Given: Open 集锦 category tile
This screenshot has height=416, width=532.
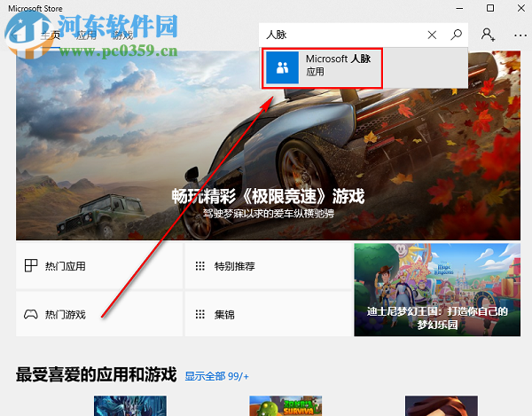Looking at the screenshot, I should pyautogui.click(x=268, y=314).
